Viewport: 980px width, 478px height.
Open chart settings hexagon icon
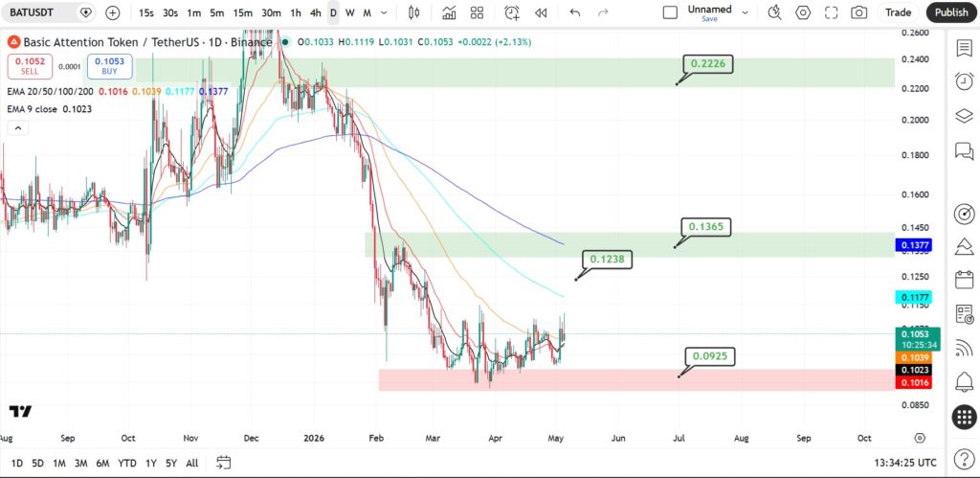click(x=803, y=12)
